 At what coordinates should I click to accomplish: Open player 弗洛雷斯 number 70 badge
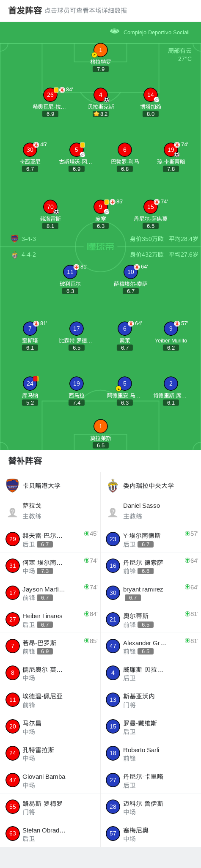coord(50,207)
